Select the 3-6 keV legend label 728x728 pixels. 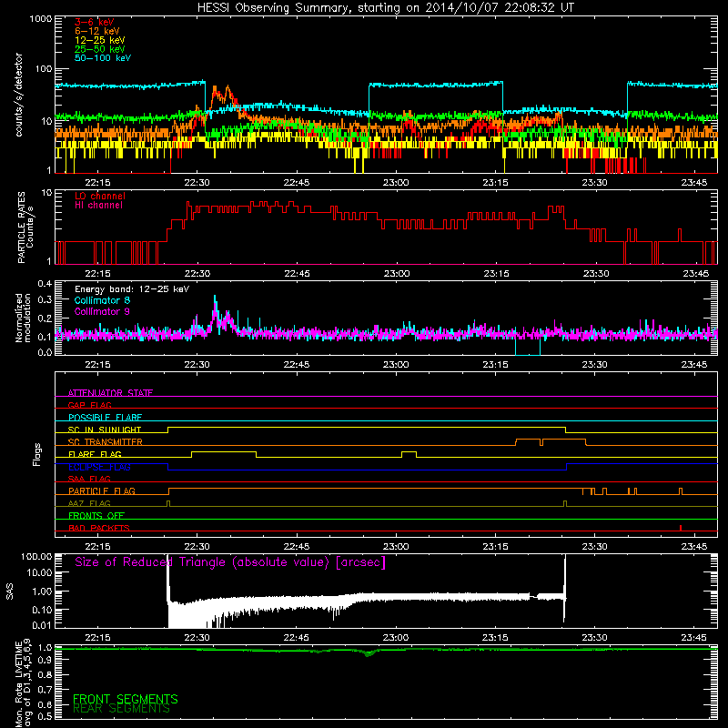95,22
